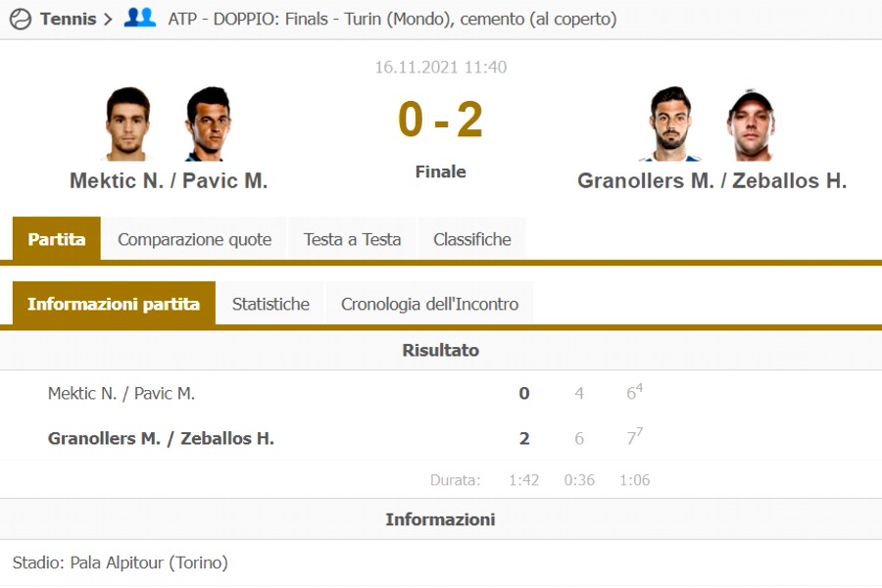The image size is (882, 588).
Task: Click Mektic N. / Pavic M. heading under photos
Action: click(x=169, y=180)
